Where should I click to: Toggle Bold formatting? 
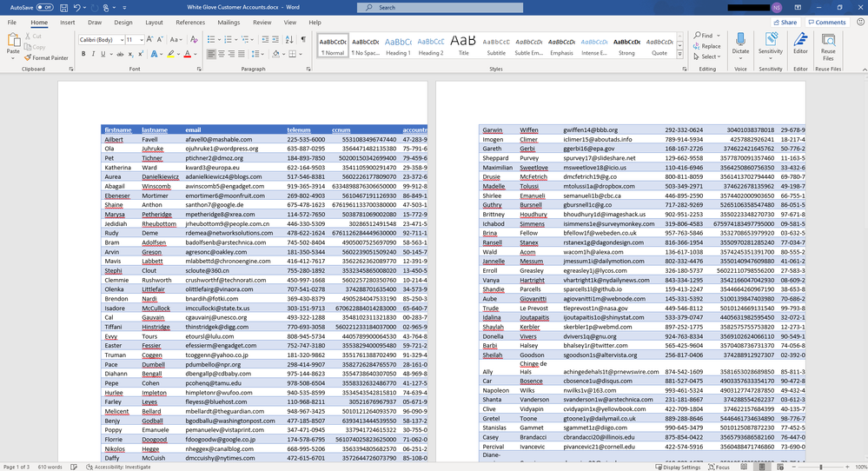pyautogui.click(x=83, y=54)
